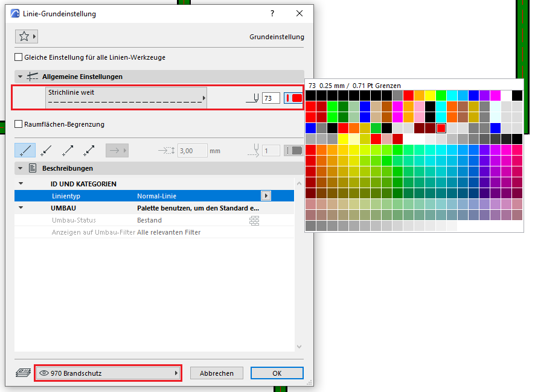Select the arrowhead at start option
Screen dimensions: 535x392
pos(46,151)
